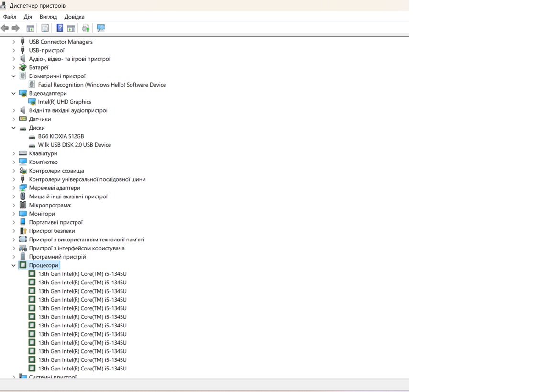Collapse the Процесори category
Viewport: 551px width, 392px height.
[14, 265]
